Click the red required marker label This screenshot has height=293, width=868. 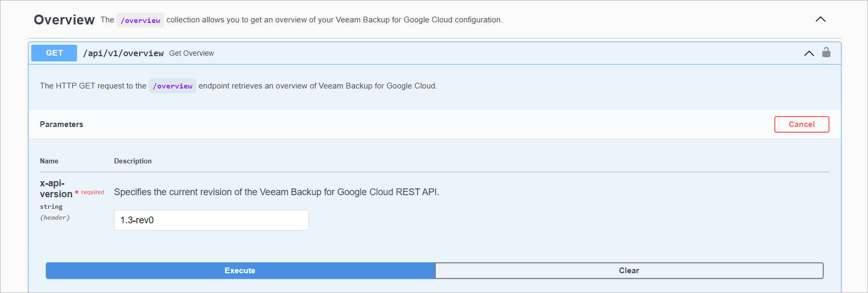pos(92,193)
